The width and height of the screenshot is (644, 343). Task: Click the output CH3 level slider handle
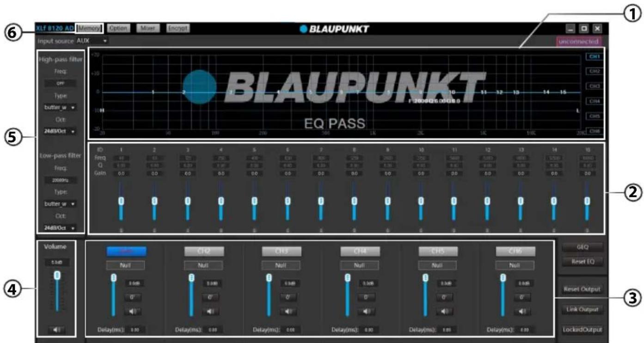click(269, 278)
